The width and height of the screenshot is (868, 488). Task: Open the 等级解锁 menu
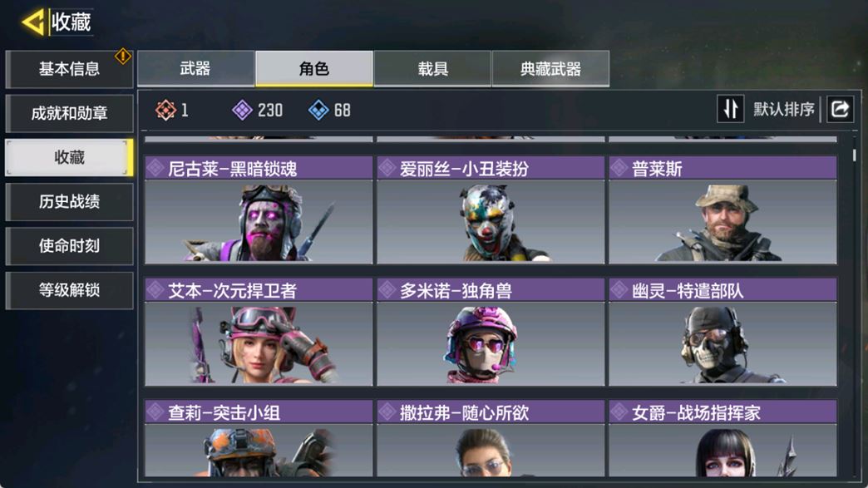[69, 290]
